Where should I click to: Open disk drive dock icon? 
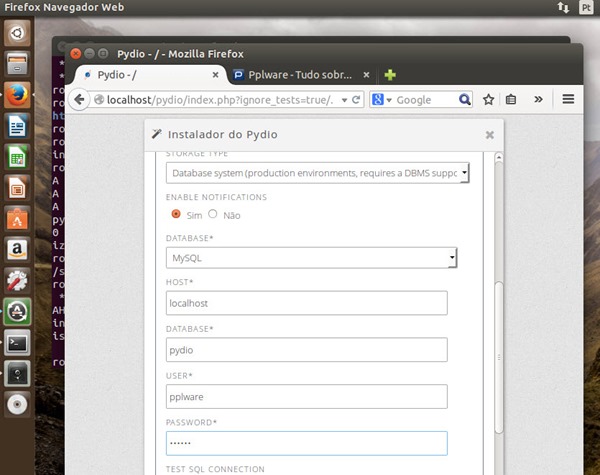[17, 374]
